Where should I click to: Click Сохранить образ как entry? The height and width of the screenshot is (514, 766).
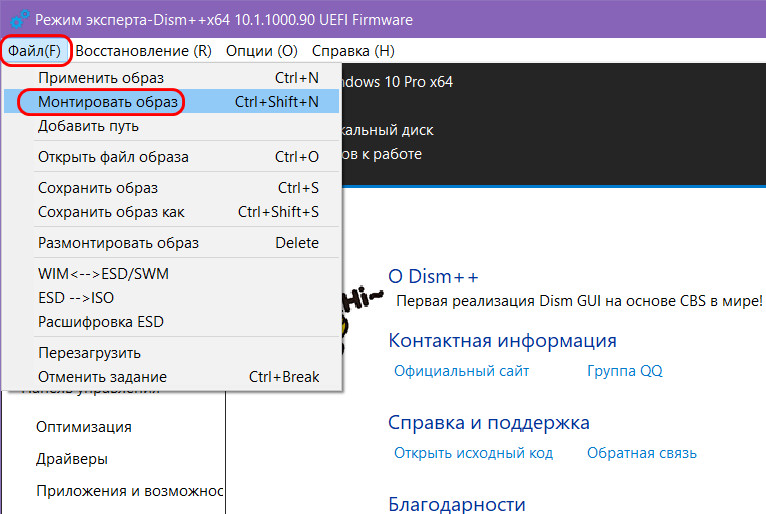point(111,212)
